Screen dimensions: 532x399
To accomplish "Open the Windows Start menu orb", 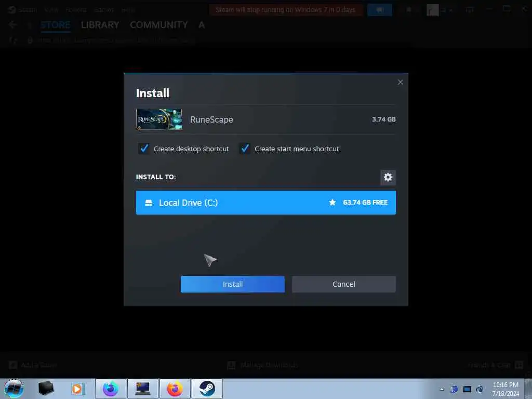I will 14,389.
